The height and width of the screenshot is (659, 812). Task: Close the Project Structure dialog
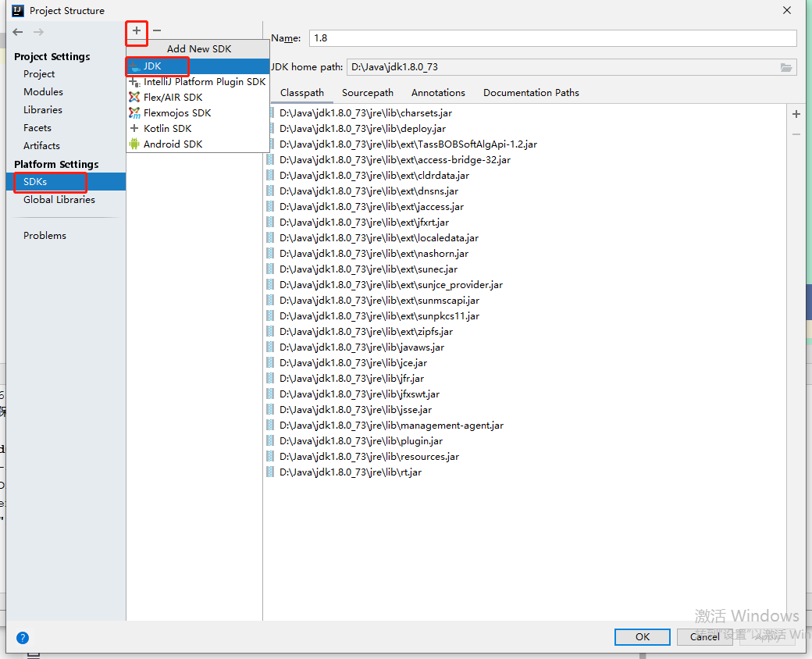pyautogui.click(x=787, y=10)
